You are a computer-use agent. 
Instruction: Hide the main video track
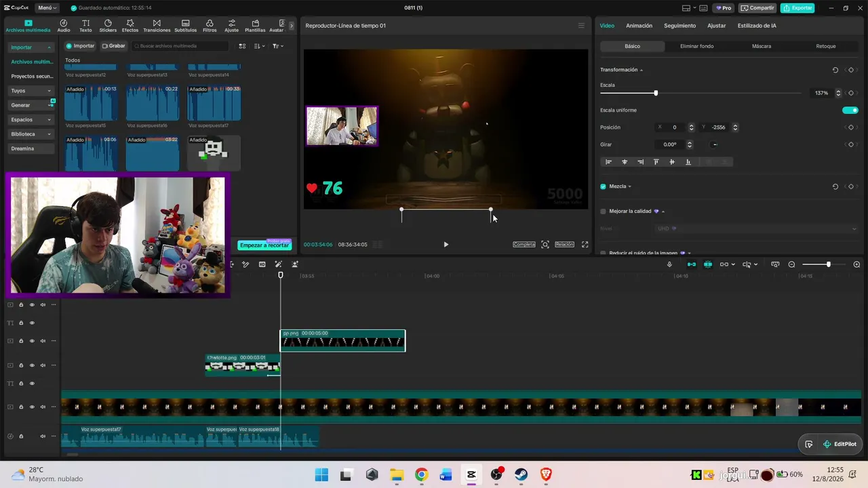click(x=32, y=407)
